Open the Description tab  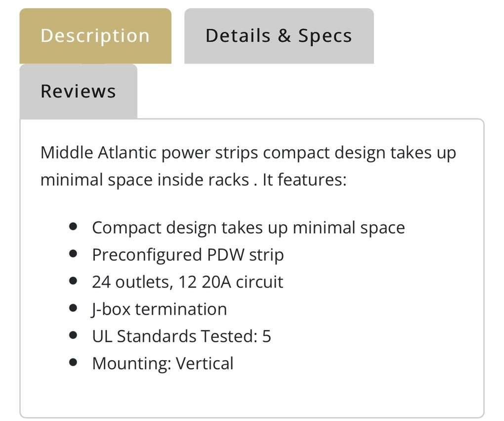[x=95, y=36]
